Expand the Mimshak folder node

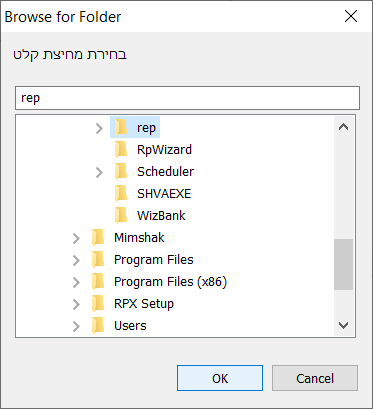coord(76,238)
